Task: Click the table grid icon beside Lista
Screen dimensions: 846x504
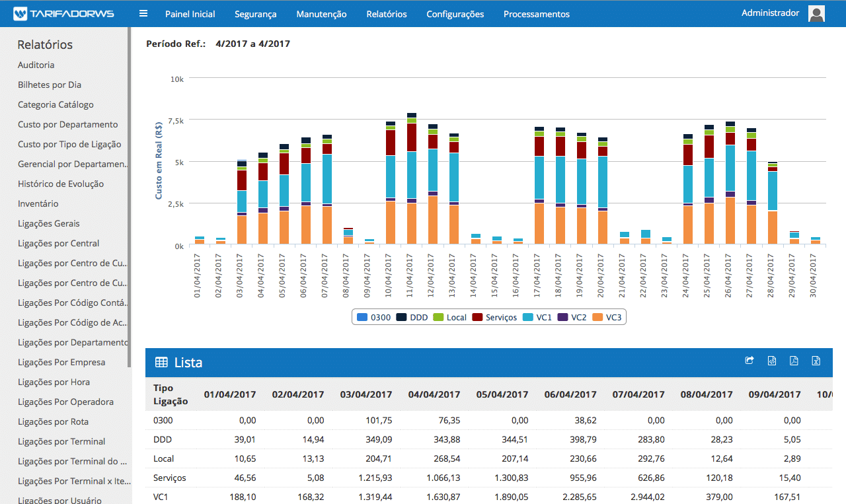Action: [x=161, y=362]
